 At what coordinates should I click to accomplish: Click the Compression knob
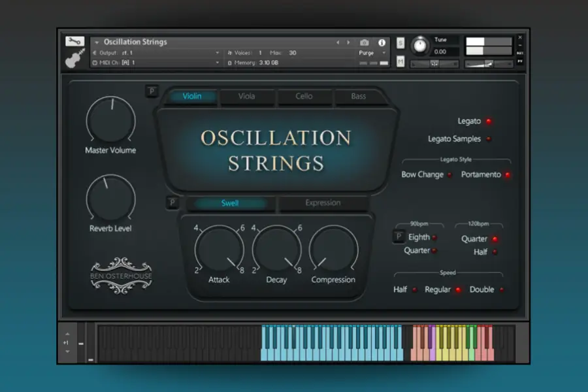coord(333,249)
